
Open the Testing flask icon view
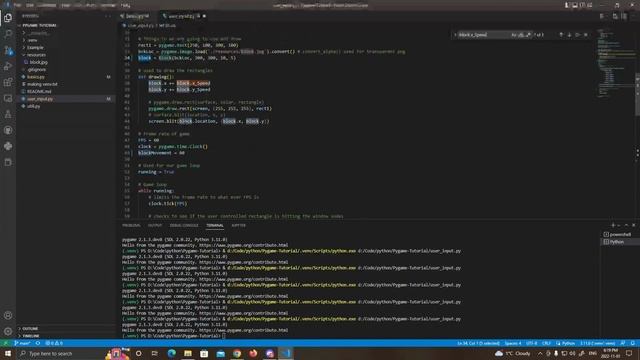[8, 114]
